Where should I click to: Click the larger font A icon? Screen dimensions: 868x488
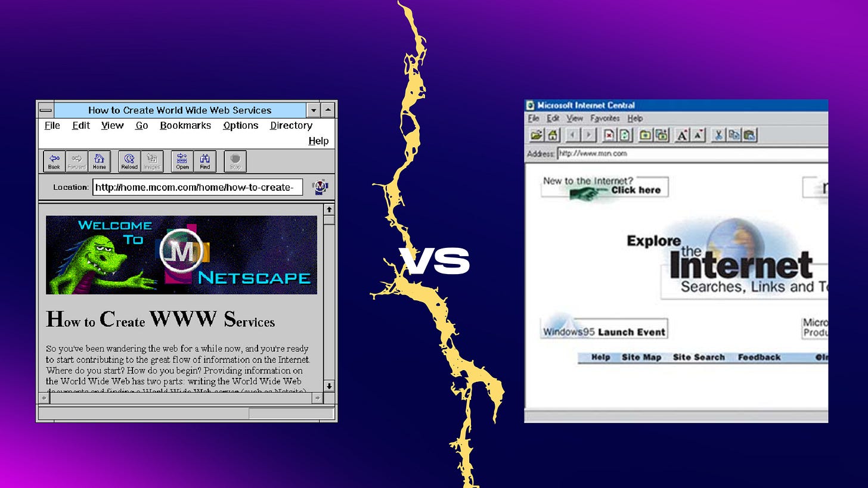[x=682, y=135]
